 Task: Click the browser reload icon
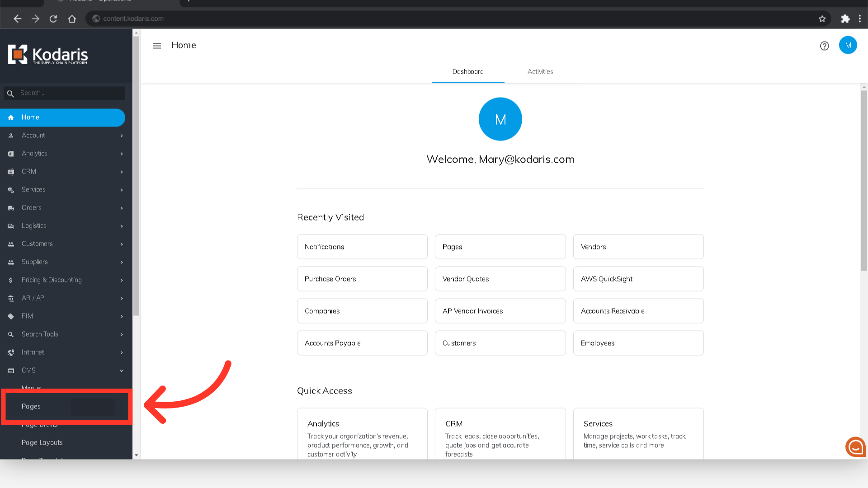(53, 19)
